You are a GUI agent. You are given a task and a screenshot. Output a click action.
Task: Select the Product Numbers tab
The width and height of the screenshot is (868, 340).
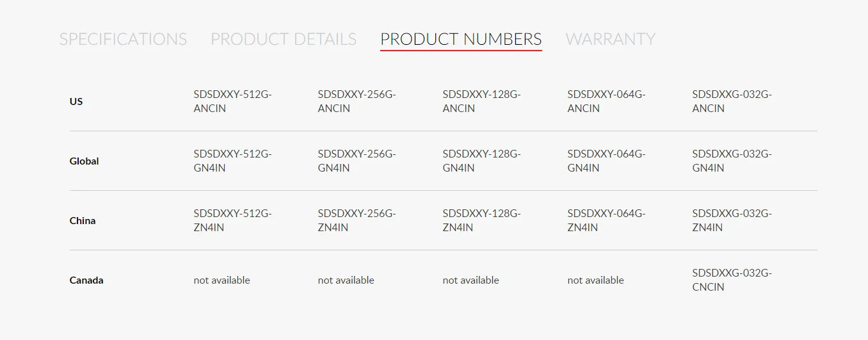click(x=461, y=39)
